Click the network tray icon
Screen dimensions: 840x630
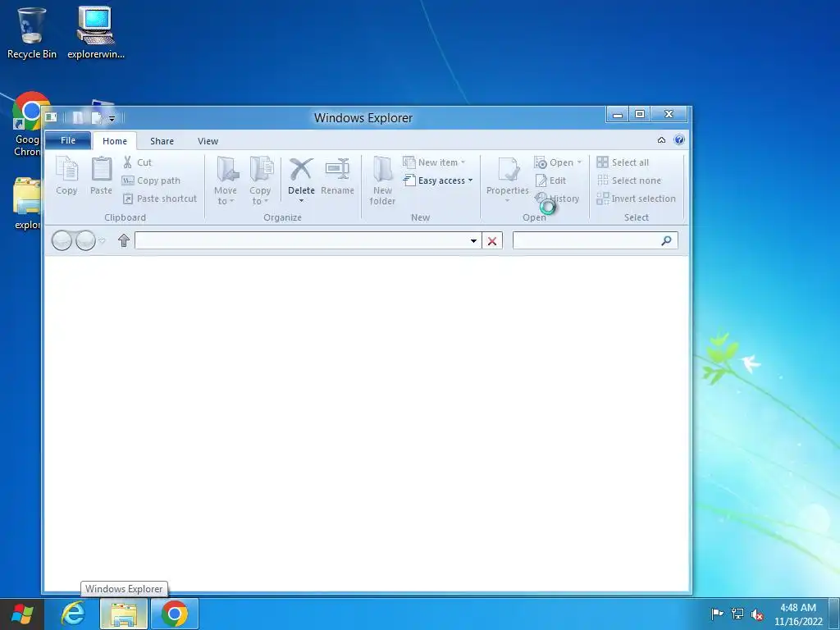click(737, 614)
